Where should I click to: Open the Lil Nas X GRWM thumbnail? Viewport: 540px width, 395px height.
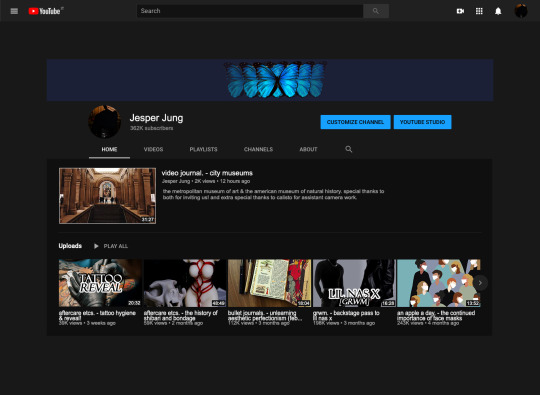click(354, 283)
